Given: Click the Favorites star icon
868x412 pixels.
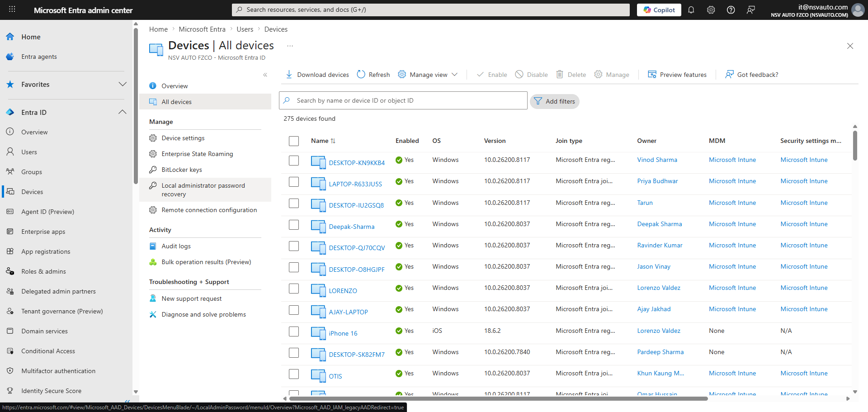Looking at the screenshot, I should 10,84.
